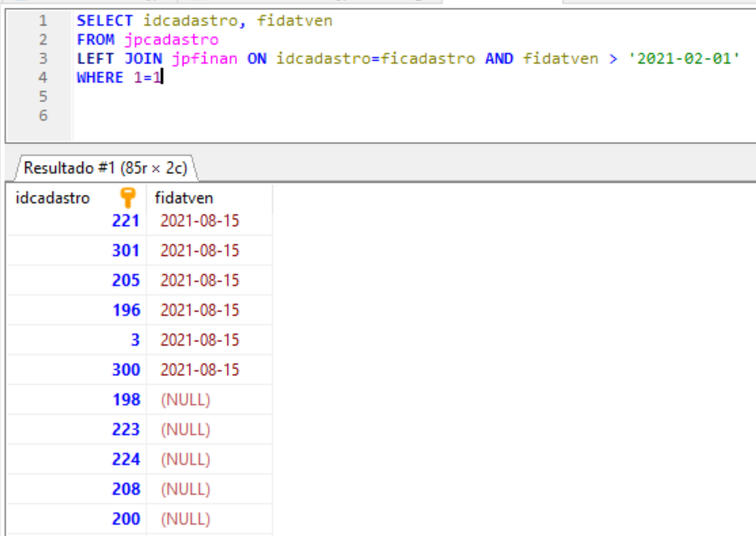Click the (NULL) value in row 200
Screen dimensions: 756x536
[x=185, y=520]
